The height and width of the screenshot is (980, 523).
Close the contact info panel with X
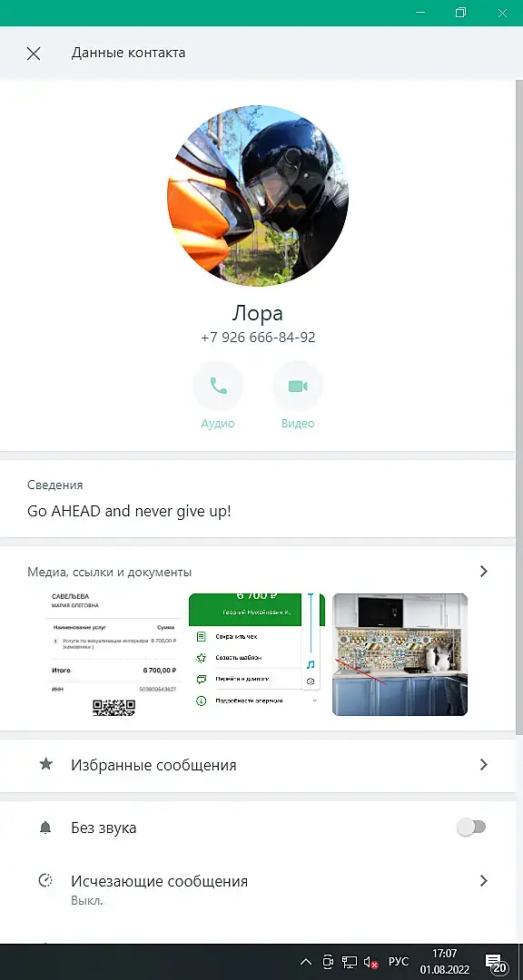click(34, 54)
